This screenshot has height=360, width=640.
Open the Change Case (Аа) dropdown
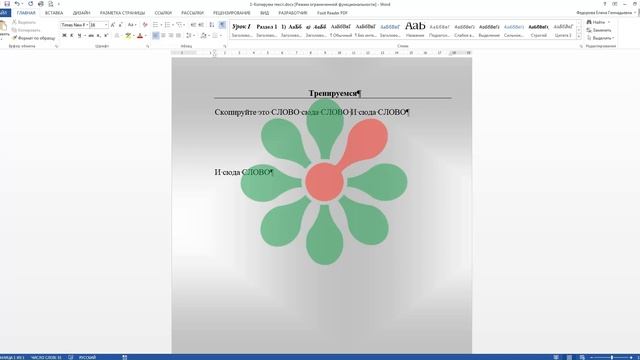click(131, 25)
